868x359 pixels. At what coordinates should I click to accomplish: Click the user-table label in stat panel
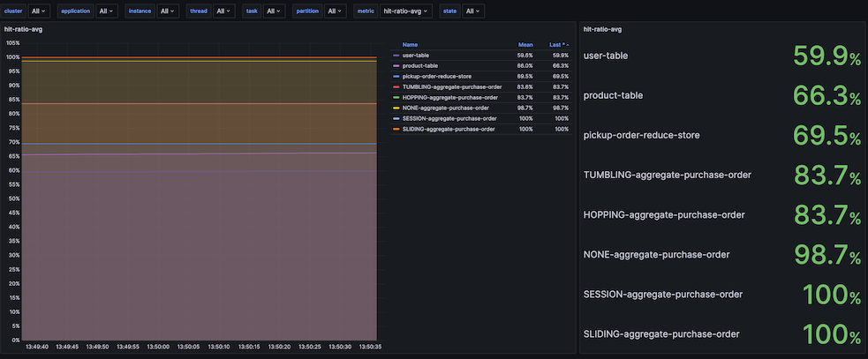pos(606,56)
